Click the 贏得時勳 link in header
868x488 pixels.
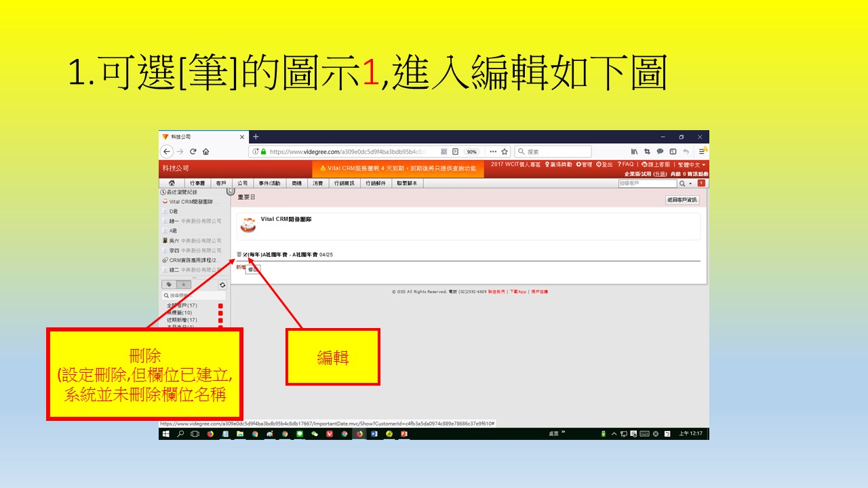click(559, 165)
